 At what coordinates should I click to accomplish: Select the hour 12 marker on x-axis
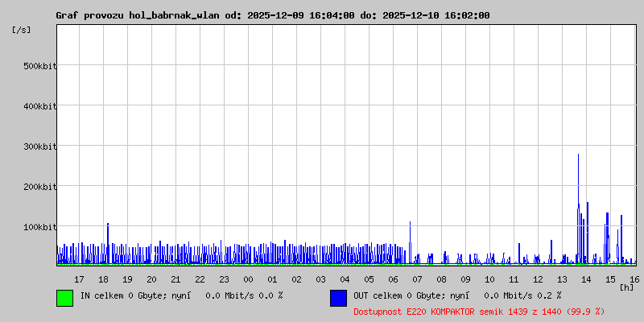coord(538,279)
